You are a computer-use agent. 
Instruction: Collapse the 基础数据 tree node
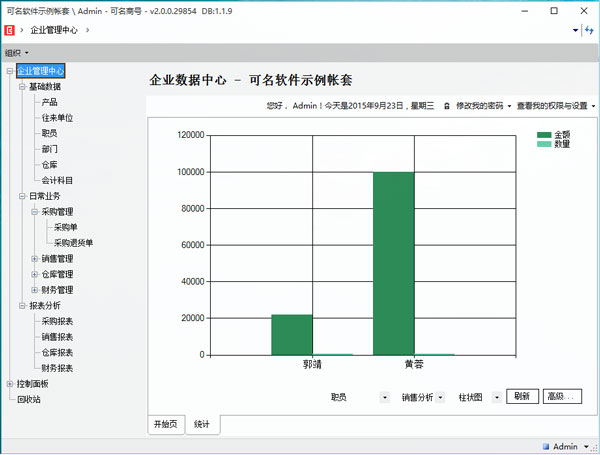click(22, 86)
